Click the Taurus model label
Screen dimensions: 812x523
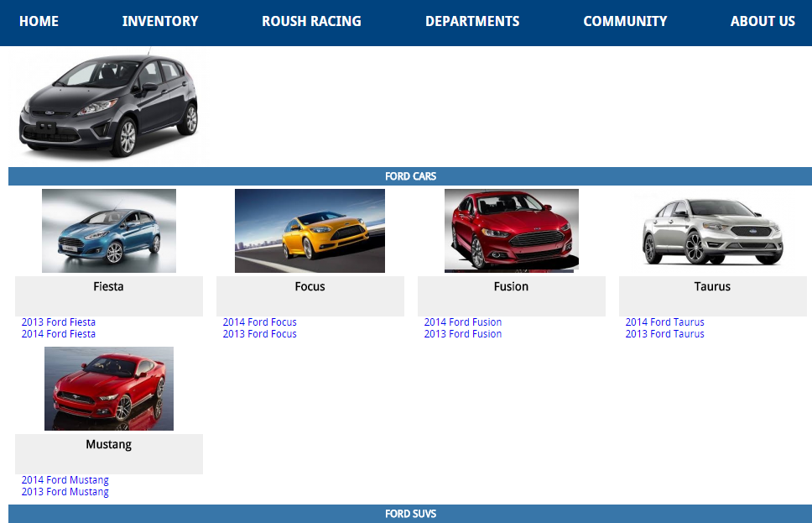tap(712, 286)
